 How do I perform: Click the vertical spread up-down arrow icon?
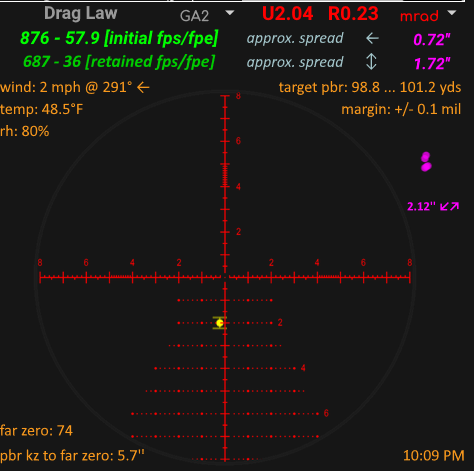(371, 62)
